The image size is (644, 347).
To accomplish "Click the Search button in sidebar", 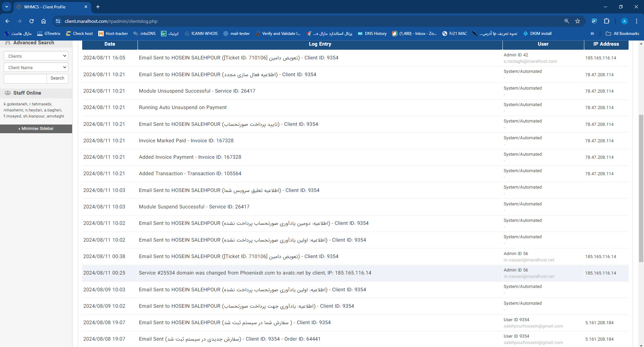I will coord(57,78).
